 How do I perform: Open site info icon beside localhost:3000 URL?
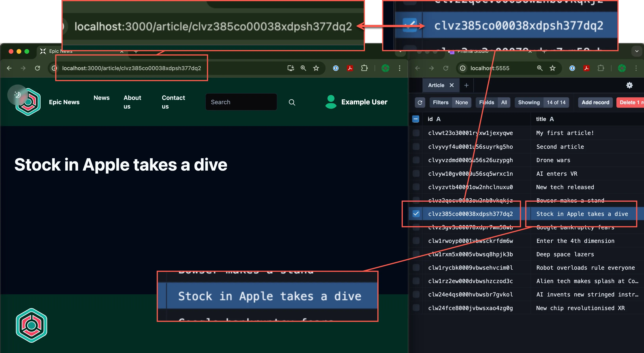[x=54, y=68]
